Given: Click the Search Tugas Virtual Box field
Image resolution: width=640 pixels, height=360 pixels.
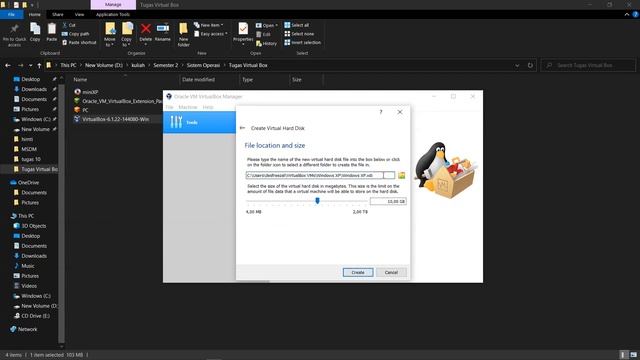Looking at the screenshot, I should pos(588,65).
